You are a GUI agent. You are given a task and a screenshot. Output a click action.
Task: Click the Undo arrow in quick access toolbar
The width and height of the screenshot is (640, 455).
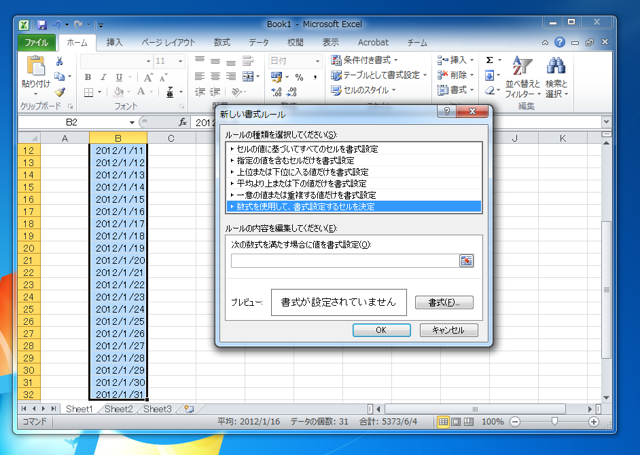(57, 25)
